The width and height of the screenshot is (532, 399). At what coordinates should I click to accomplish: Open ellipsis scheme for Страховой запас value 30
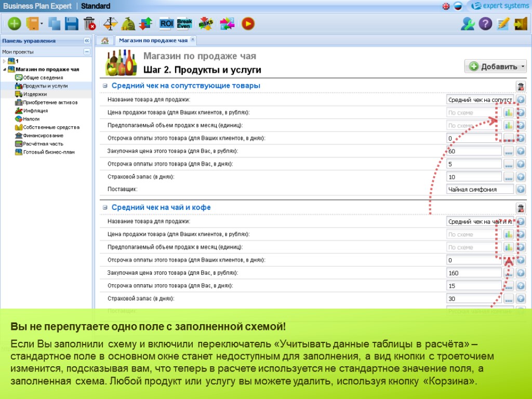click(x=509, y=299)
